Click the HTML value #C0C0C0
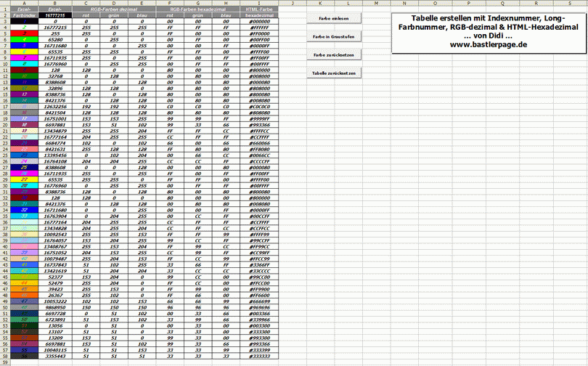The image size is (588, 366). [x=259, y=107]
